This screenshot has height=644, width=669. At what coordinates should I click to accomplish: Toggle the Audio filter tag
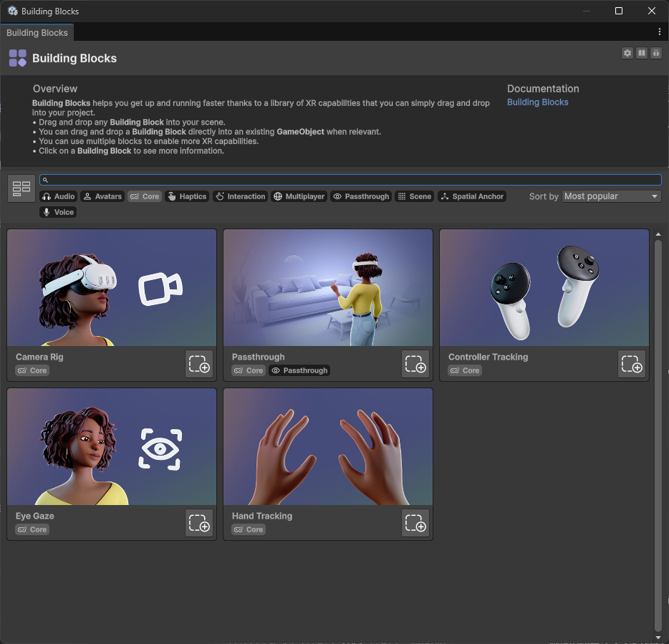[x=59, y=196]
